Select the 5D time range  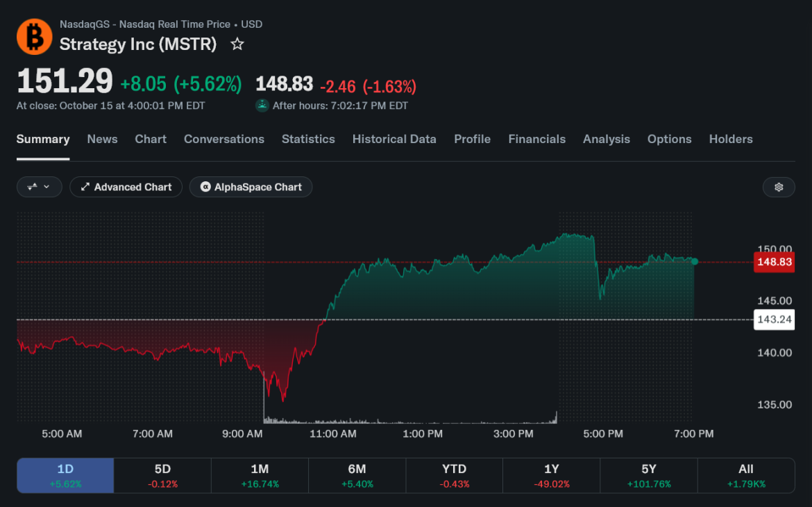pos(162,475)
